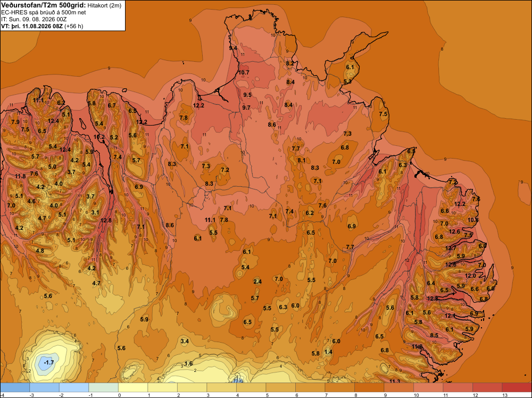Click the legend swatch between 12 and 13

[487, 387]
